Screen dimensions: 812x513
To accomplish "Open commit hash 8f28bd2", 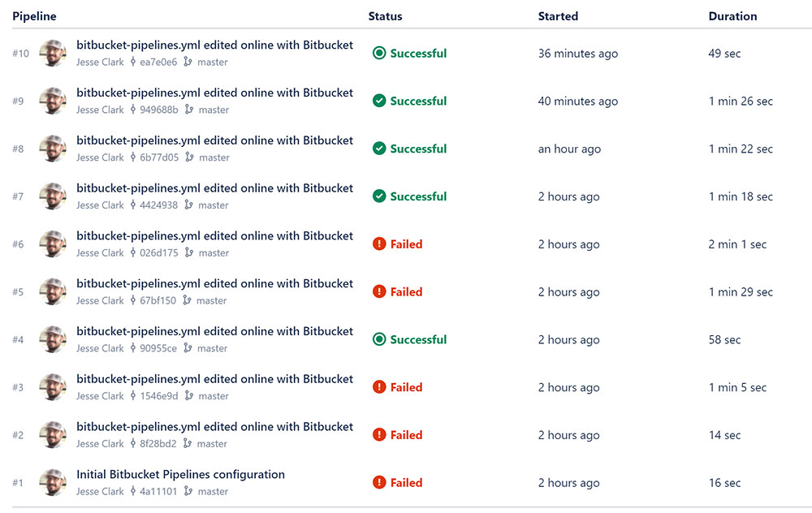I will [159, 444].
